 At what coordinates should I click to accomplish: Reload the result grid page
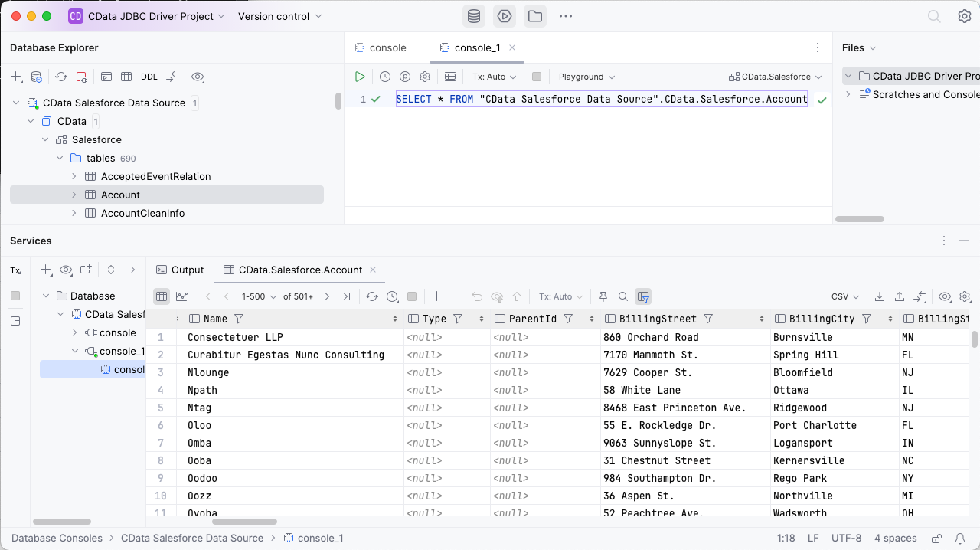pos(372,296)
